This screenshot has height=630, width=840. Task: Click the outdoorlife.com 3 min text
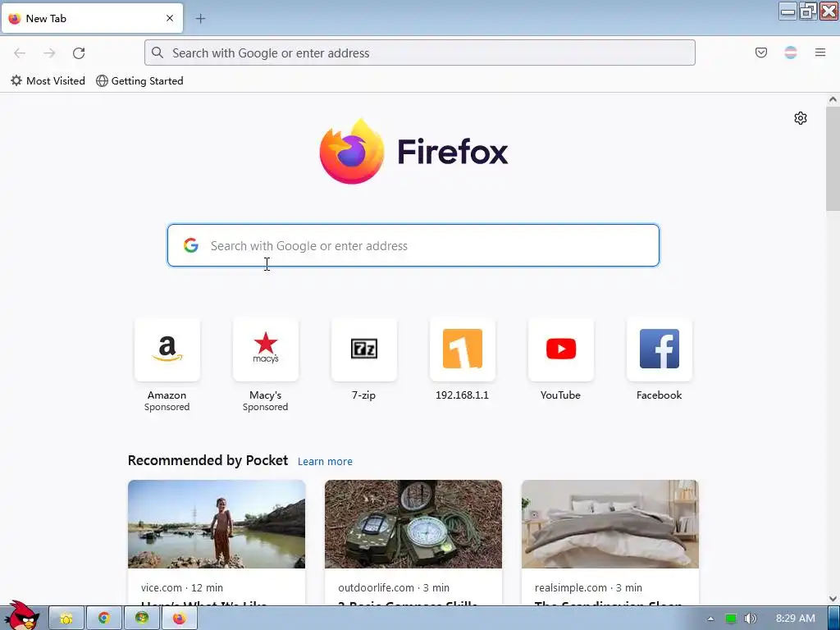[394, 587]
